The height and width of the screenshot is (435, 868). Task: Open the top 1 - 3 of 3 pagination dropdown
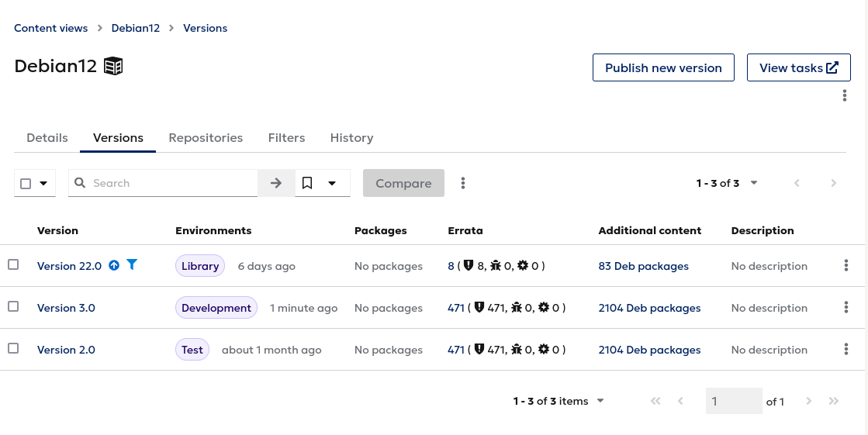pos(727,183)
